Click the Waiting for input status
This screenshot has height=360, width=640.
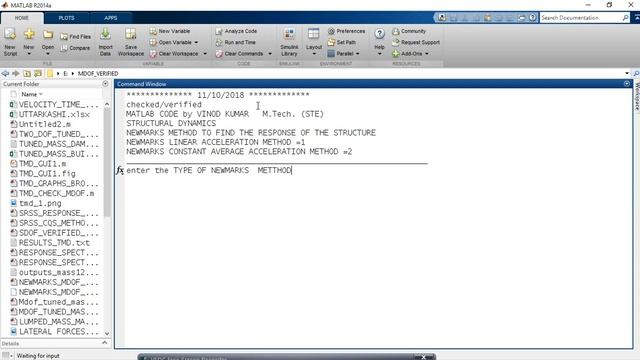point(38,356)
